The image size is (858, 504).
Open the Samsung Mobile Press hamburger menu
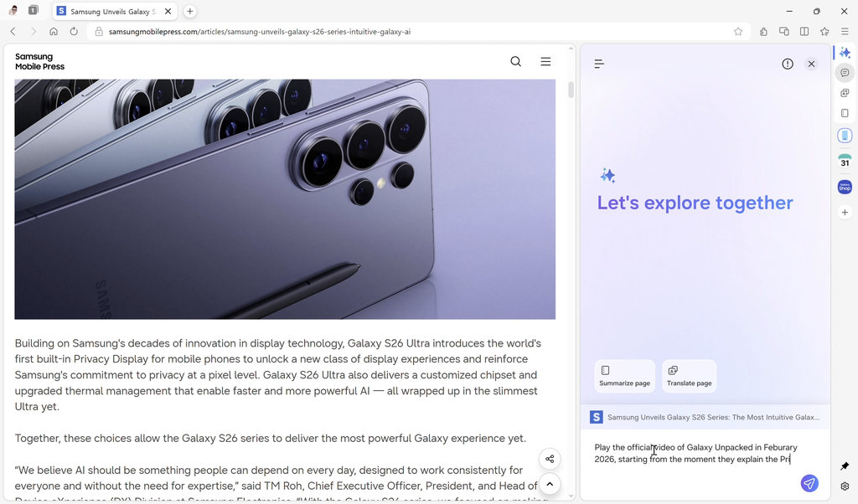click(545, 61)
